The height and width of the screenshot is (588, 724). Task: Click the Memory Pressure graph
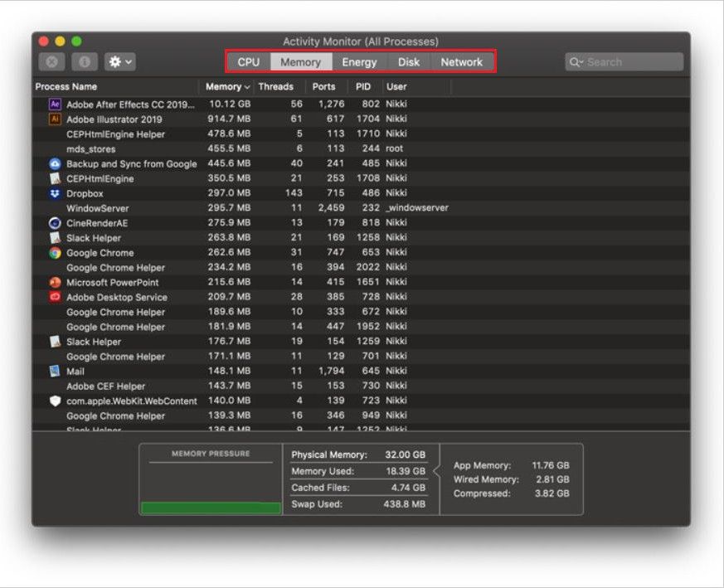tap(211, 479)
